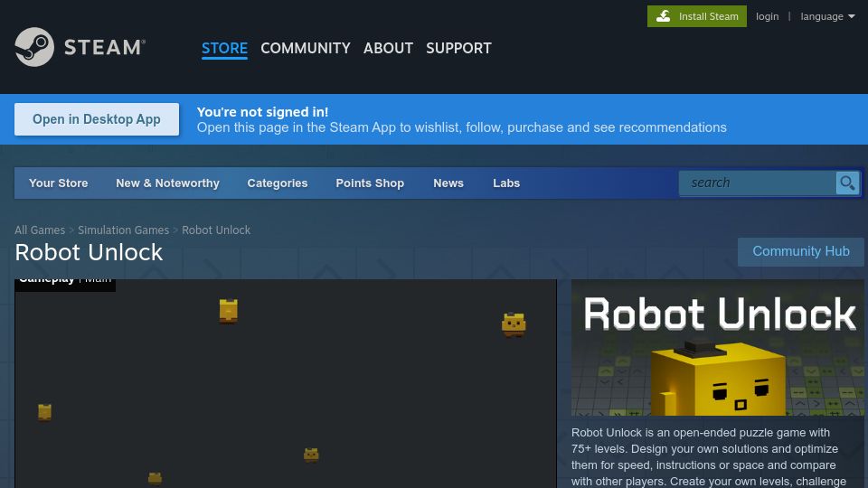This screenshot has width=868, height=488.
Task: Open the Categories tab
Action: pos(278,183)
